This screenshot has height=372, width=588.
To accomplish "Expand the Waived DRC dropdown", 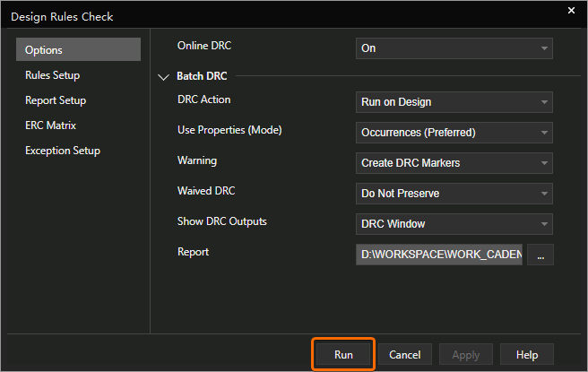I will (454, 194).
